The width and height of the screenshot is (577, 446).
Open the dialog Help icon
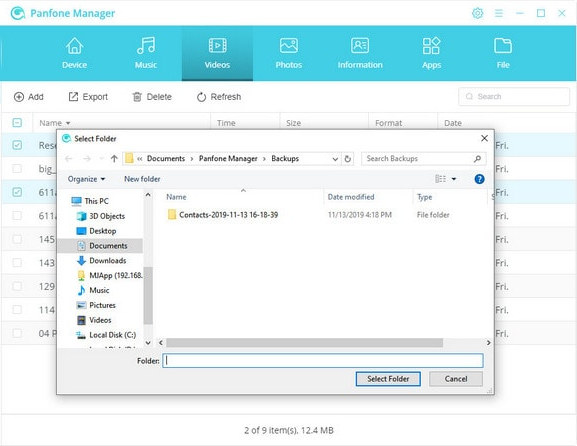(479, 179)
